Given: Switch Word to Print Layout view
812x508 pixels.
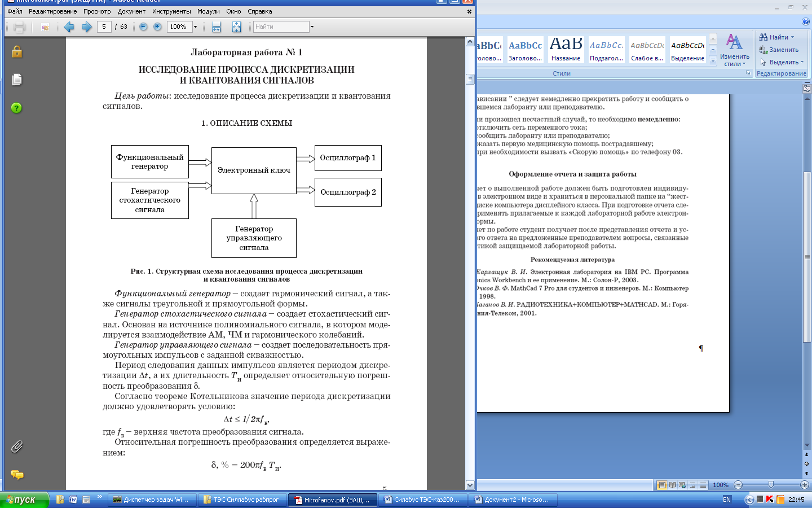Looking at the screenshot, I should pos(662,485).
